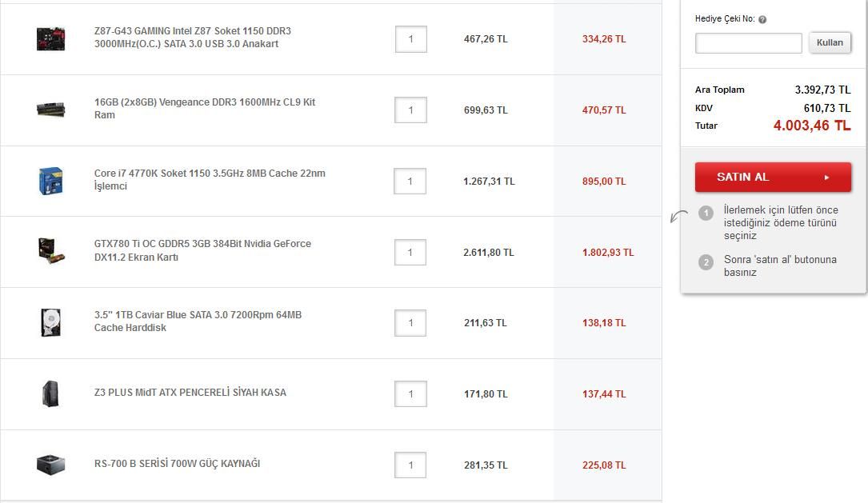This screenshot has width=868, height=503.
Task: Click the GTX780 Ti graphics card image
Action: (x=50, y=251)
